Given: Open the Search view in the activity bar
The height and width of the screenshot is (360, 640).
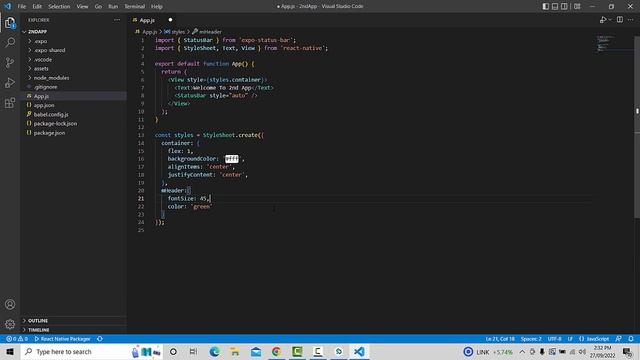Looking at the screenshot, I should pyautogui.click(x=10, y=42).
